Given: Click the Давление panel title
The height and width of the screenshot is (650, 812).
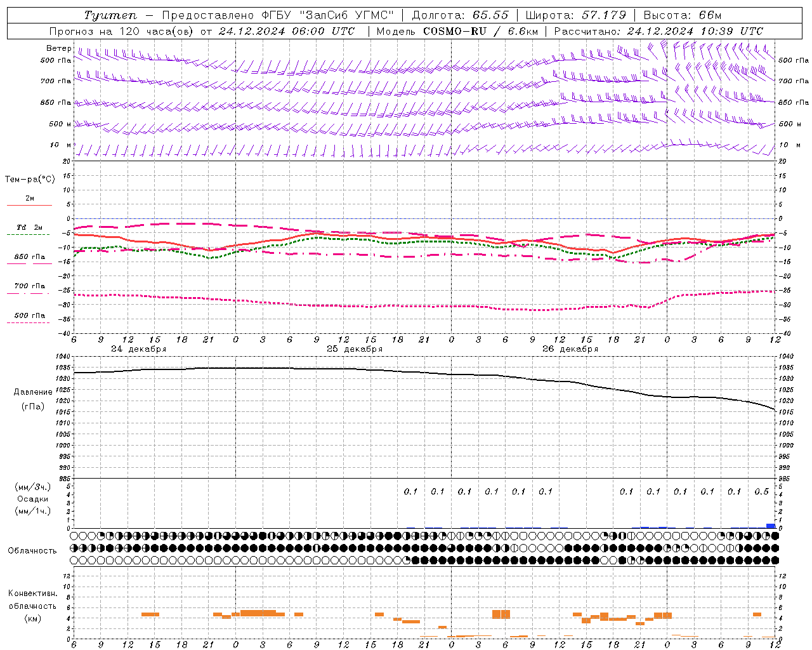Looking at the screenshot, I should coord(33,392).
